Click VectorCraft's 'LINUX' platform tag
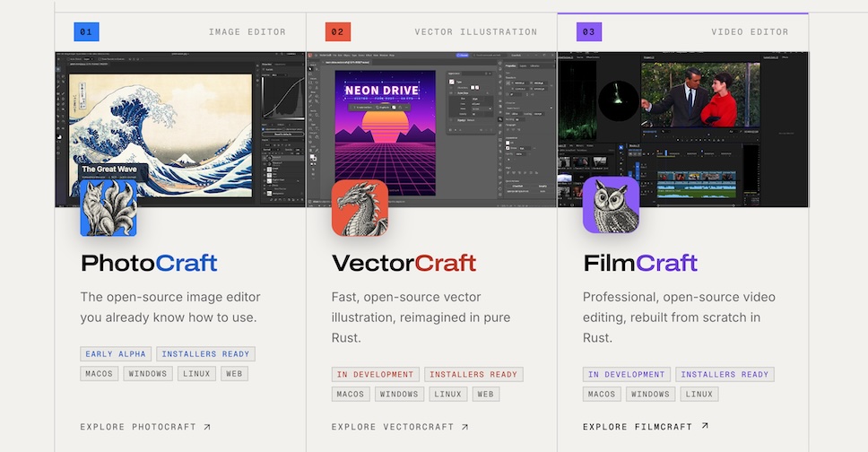This screenshot has height=452, width=868. coord(447,395)
